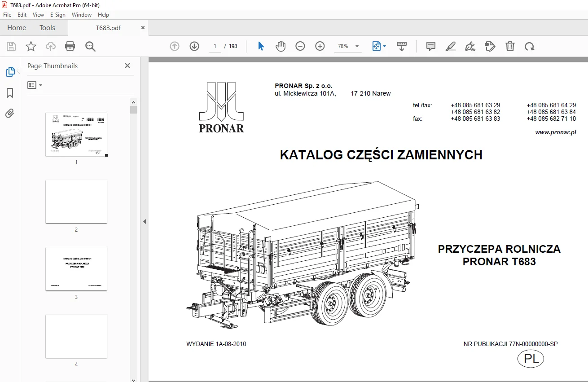This screenshot has width=588, height=382.
Task: Open the Edit menu
Action: click(22, 15)
